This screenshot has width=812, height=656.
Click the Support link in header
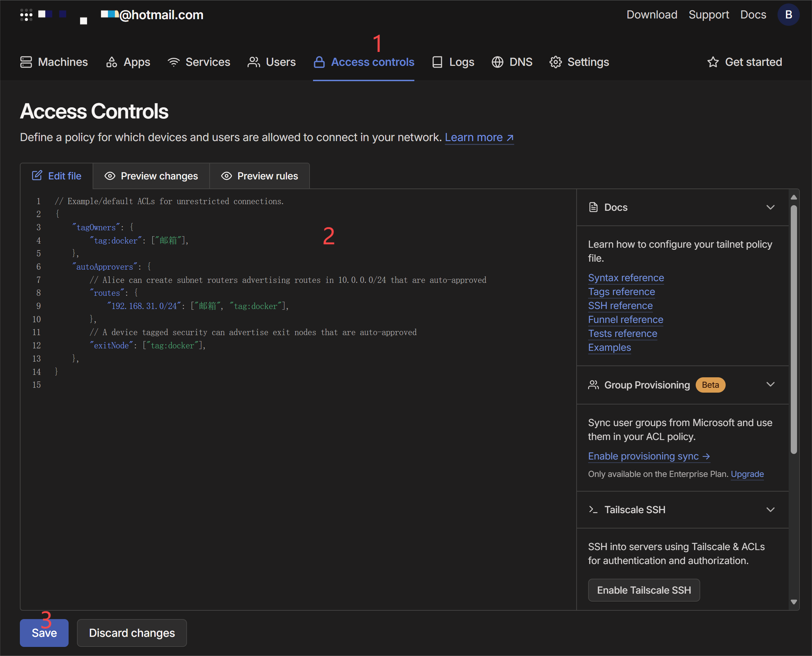tap(709, 15)
